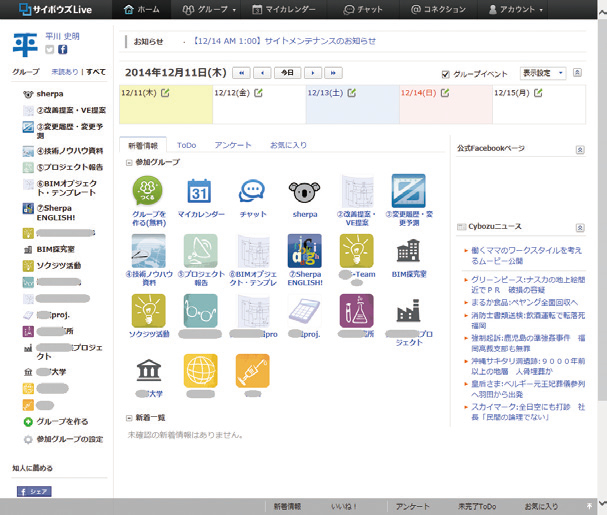Switch to the お気に入り tab

coord(288,145)
